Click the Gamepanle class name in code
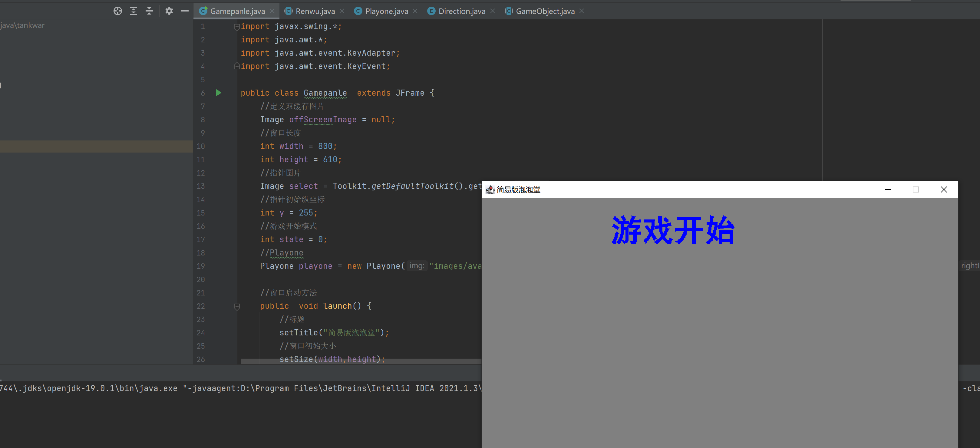The height and width of the screenshot is (448, 980). (x=325, y=93)
